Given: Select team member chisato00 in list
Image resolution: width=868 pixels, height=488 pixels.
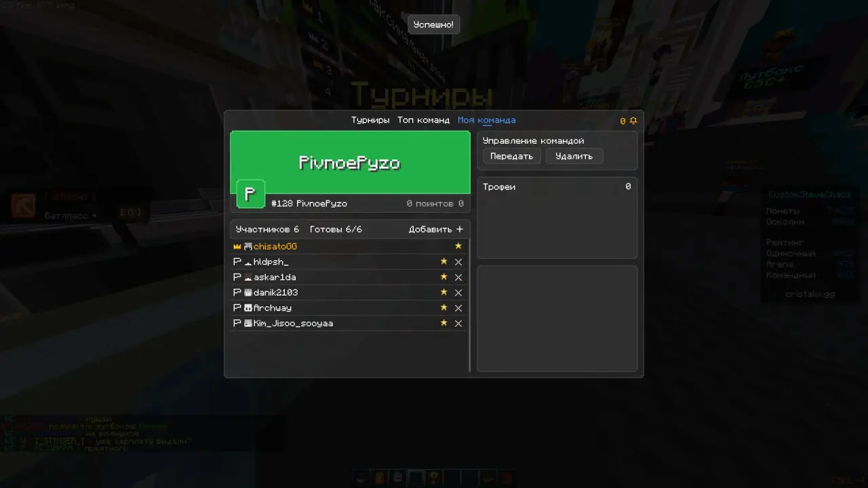Looking at the screenshot, I should 349,247.
